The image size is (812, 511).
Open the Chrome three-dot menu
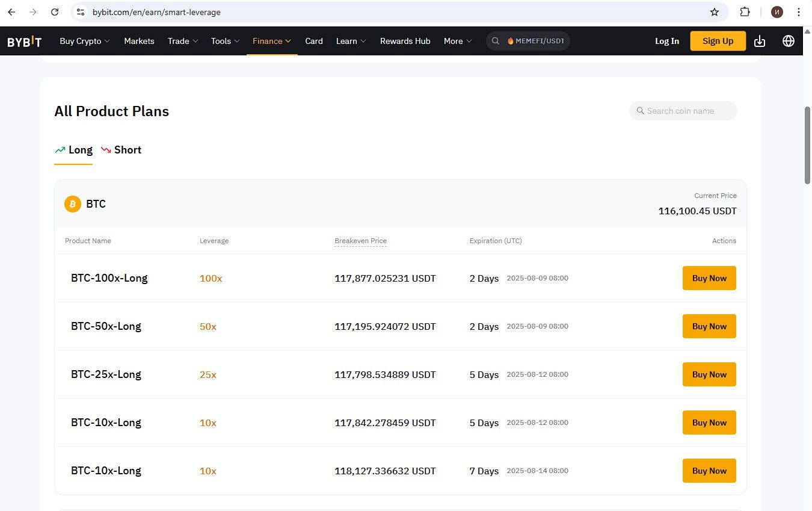(x=798, y=12)
